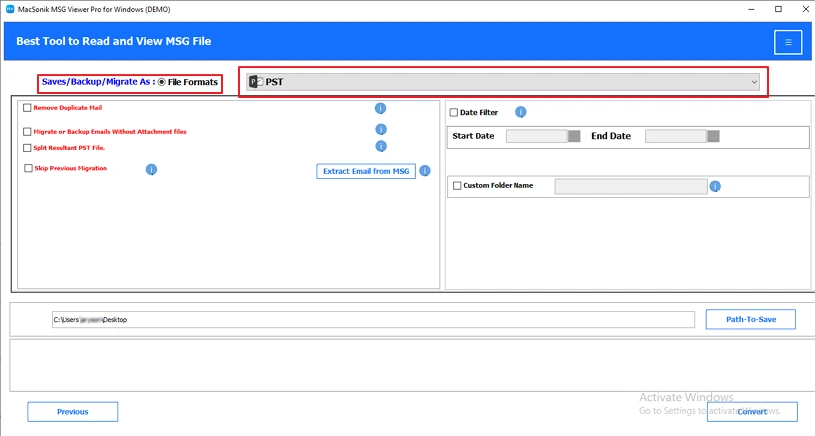Click the destination path field

coord(373,320)
